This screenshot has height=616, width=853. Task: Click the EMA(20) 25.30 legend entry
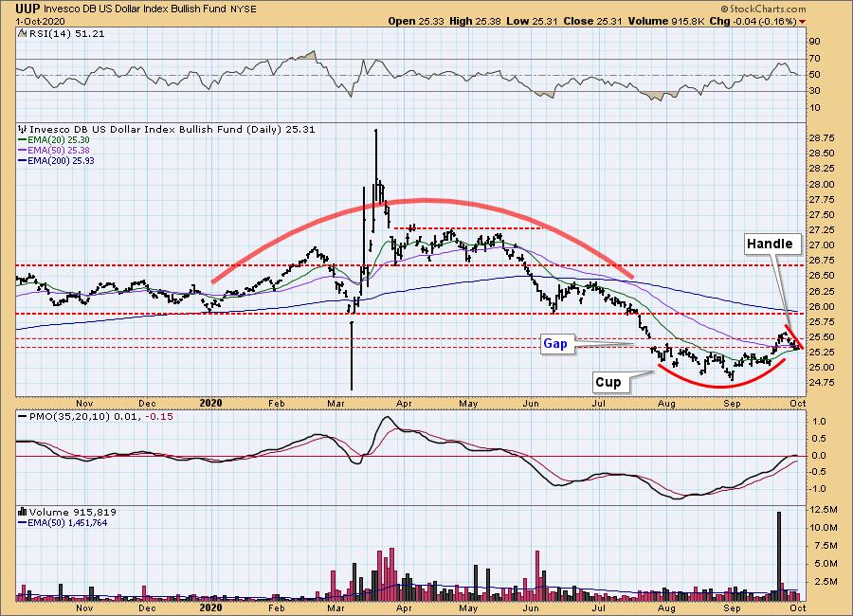58,140
